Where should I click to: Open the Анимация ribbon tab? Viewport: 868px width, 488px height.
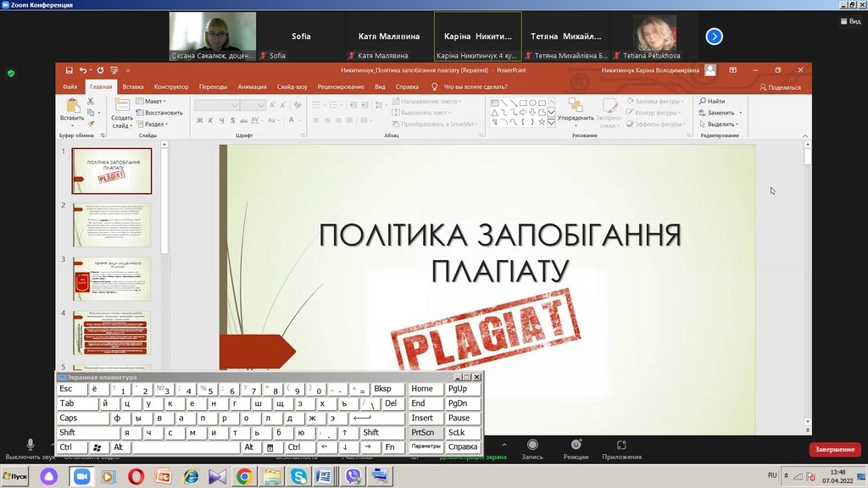252,86
